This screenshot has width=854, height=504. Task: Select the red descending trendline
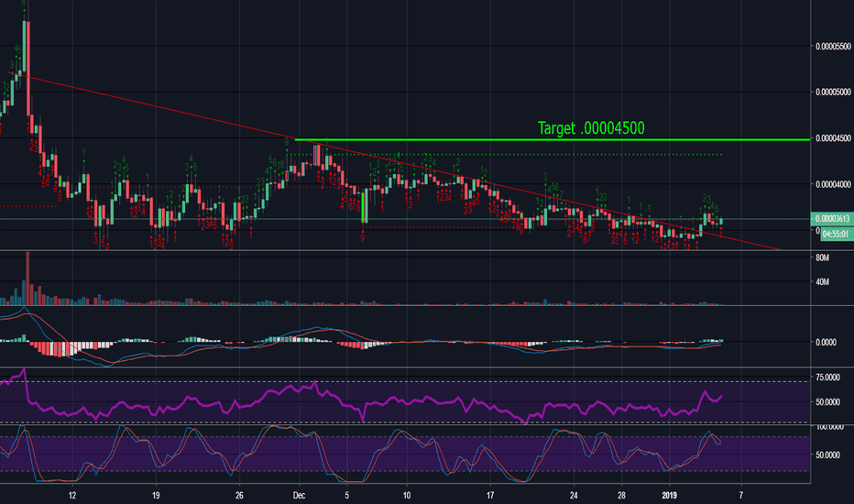[x=395, y=161]
